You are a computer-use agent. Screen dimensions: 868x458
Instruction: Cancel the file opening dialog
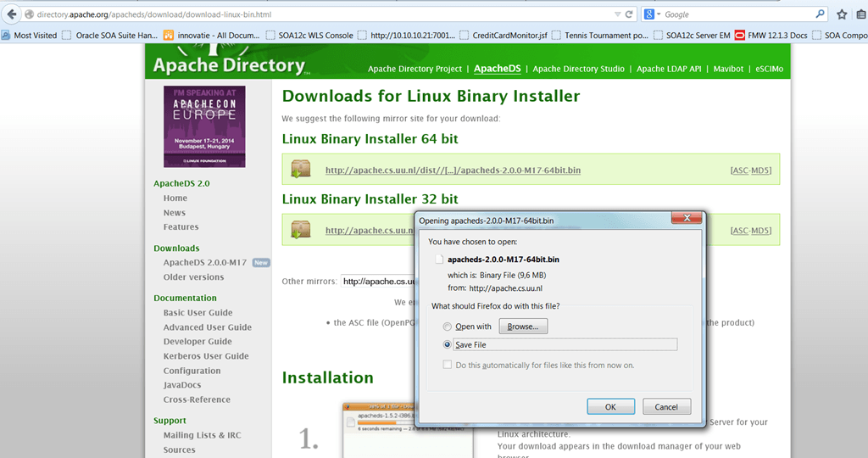coord(666,406)
